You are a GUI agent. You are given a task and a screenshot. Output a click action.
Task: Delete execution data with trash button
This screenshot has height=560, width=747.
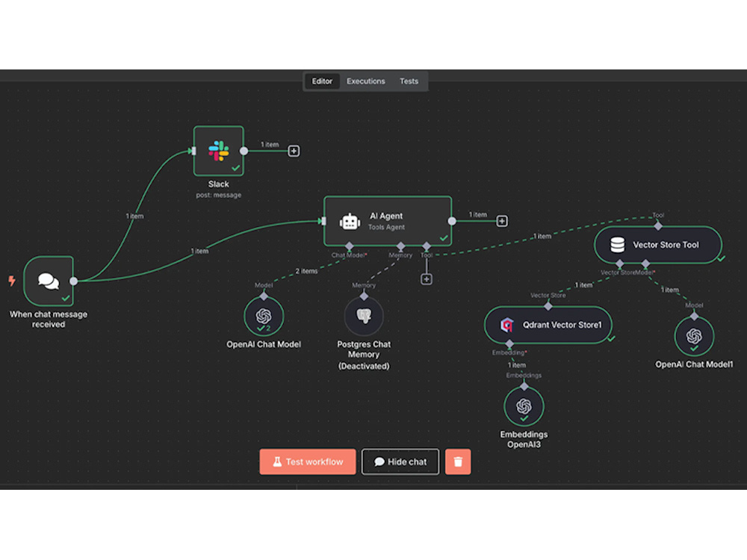(x=458, y=461)
